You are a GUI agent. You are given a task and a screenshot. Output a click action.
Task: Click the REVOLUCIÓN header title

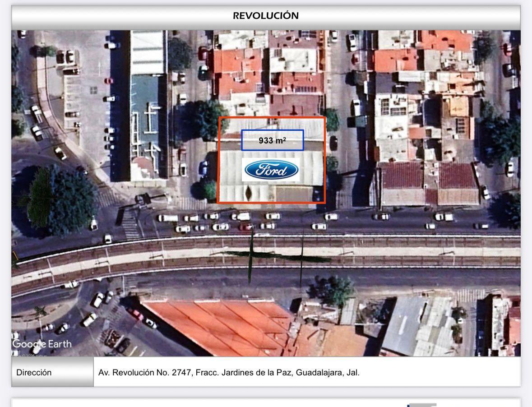(266, 16)
